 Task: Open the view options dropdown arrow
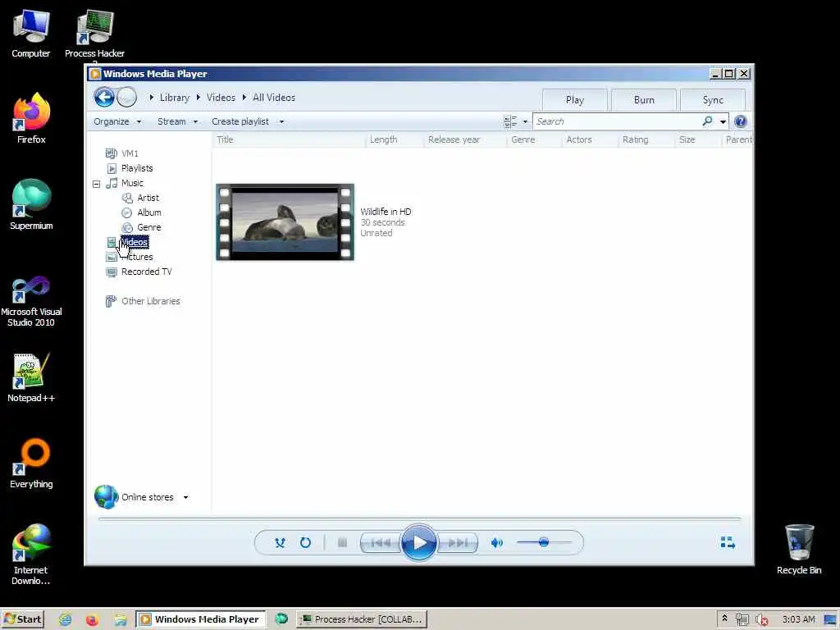tap(525, 121)
